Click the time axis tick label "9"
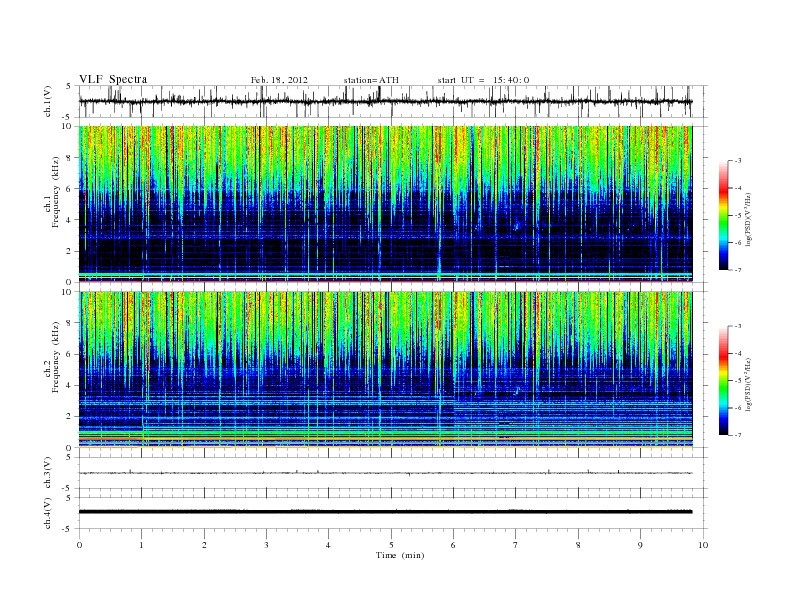This screenshot has height=612, width=792. pyautogui.click(x=640, y=545)
